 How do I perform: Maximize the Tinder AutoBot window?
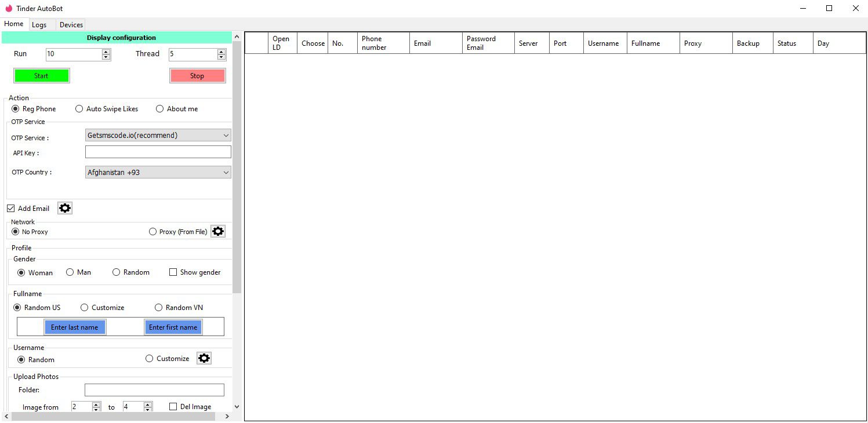(829, 8)
